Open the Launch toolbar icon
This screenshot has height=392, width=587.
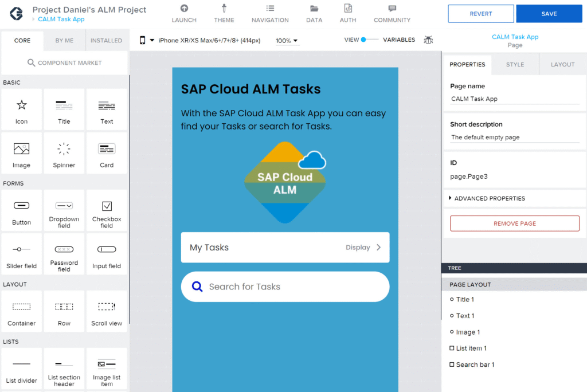click(x=184, y=14)
